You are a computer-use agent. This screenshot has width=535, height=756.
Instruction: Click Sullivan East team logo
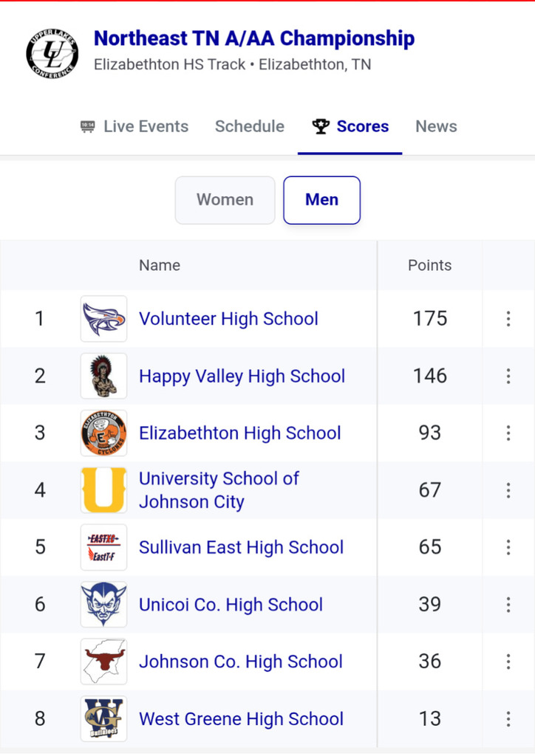(x=103, y=547)
